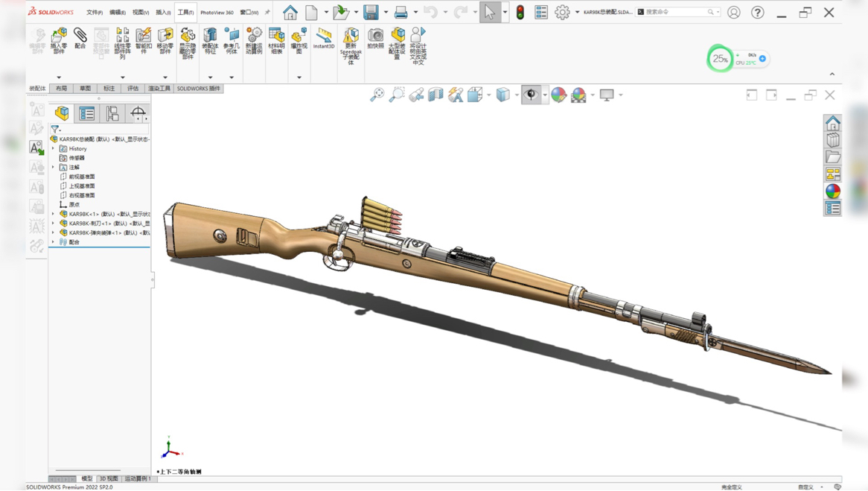868x491 pixels.
Task: Click the View Orientation cube icon
Action: [x=474, y=95]
